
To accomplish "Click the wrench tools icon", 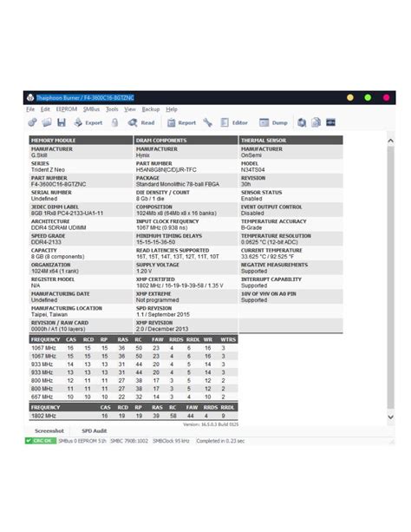I will pyautogui.click(x=207, y=122).
